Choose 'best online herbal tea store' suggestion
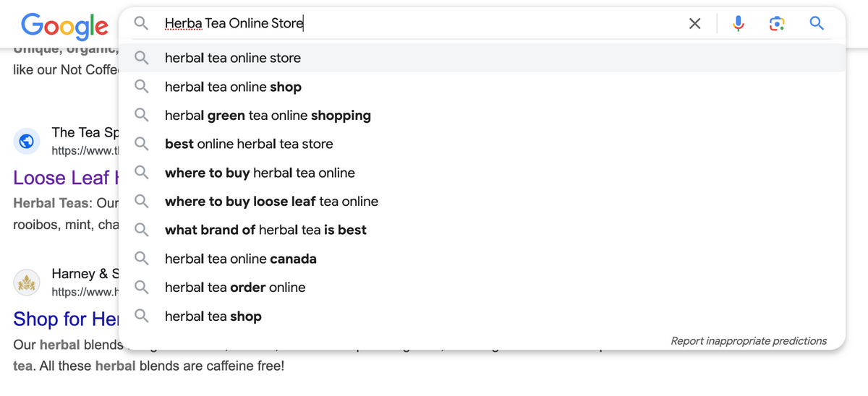Screen dimensions: 868x396 pos(482,144)
